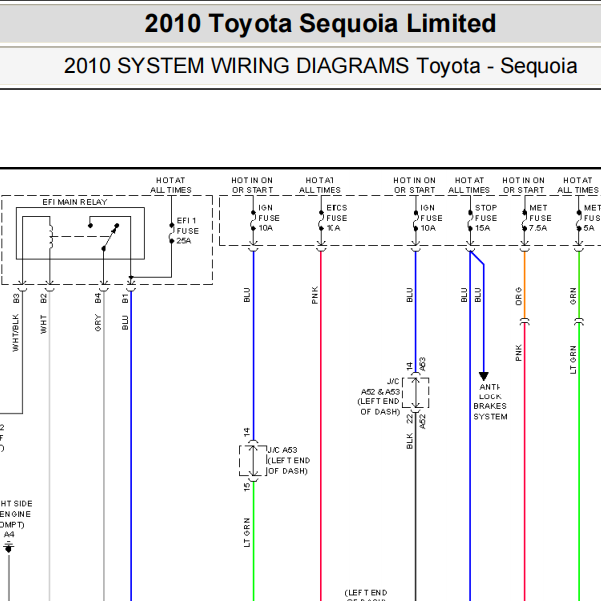Click "HOT AT ALL TIMES" above the STOP fuse
Viewport: 601px width, 601px height.
pos(469,185)
